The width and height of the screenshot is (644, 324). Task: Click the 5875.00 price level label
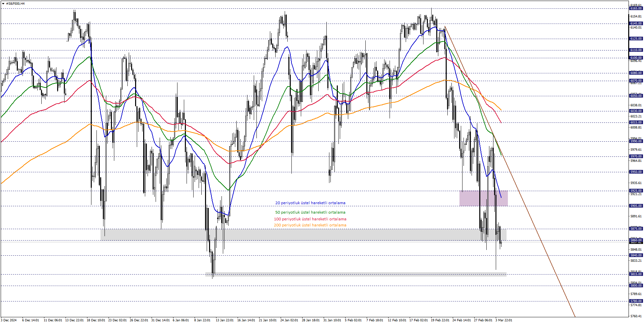pyautogui.click(x=636, y=229)
